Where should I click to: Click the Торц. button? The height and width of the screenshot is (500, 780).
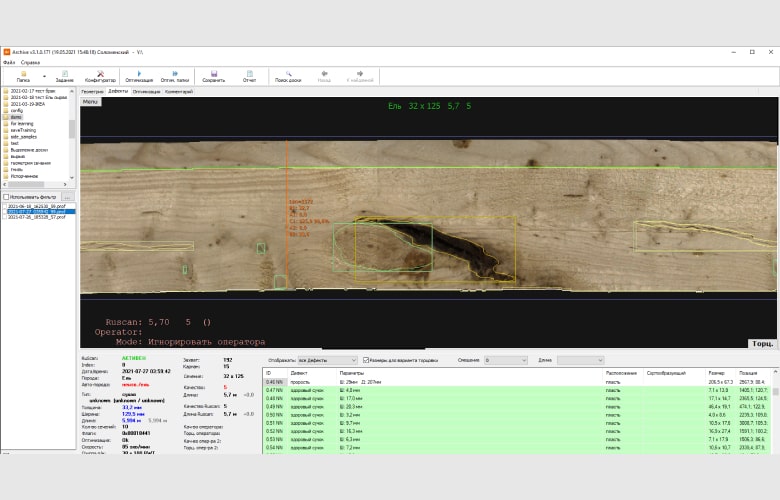tap(762, 343)
